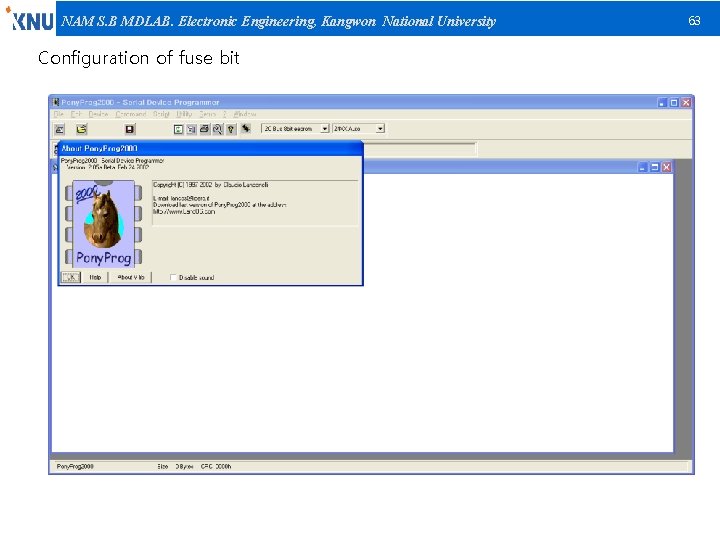Click the Size 0 Bytes status entry
Screen dimensions: 720x540
tap(175, 467)
